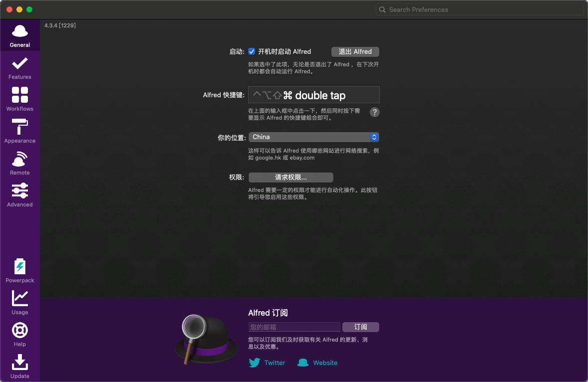The height and width of the screenshot is (382, 588).
Task: Open the China location dropdown
Action: 313,137
